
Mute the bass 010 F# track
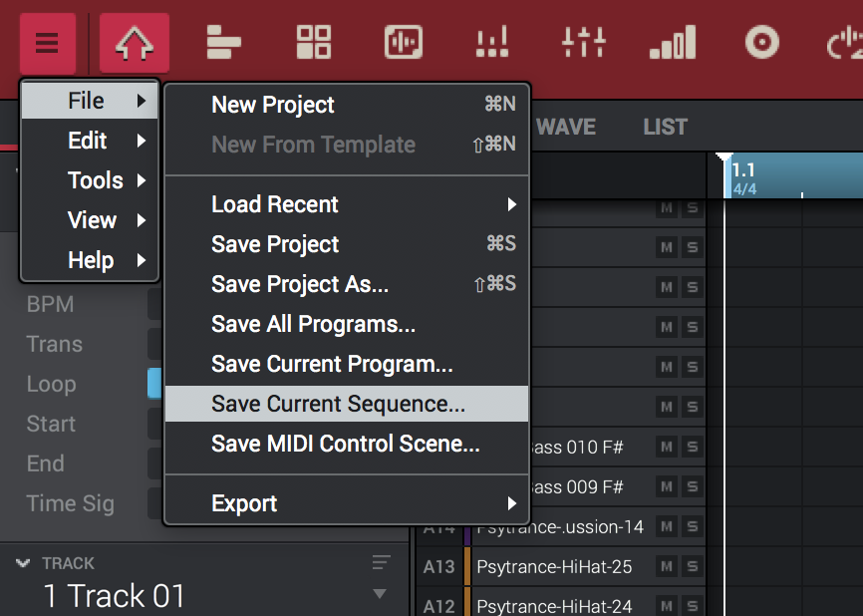[x=666, y=447]
